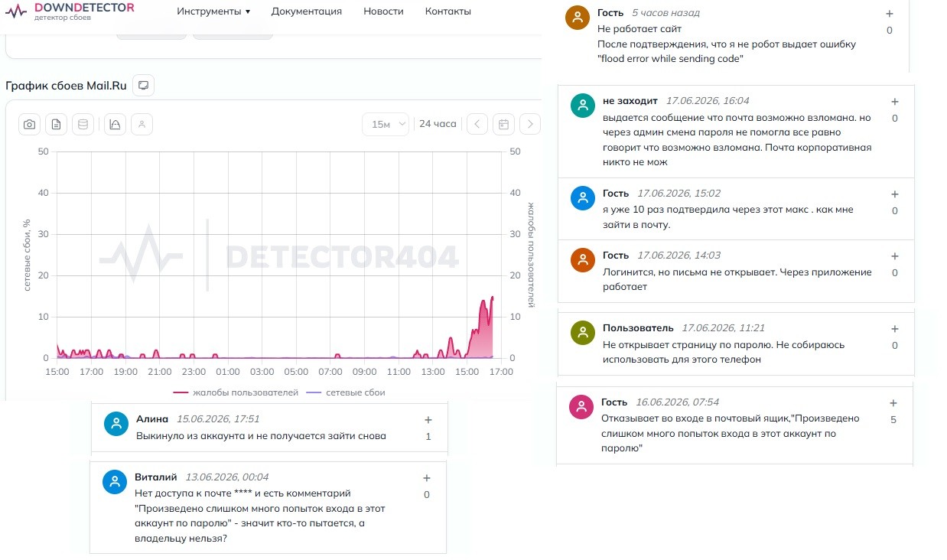Click avatar of user не заходит
The height and width of the screenshot is (560, 947).
(x=583, y=106)
